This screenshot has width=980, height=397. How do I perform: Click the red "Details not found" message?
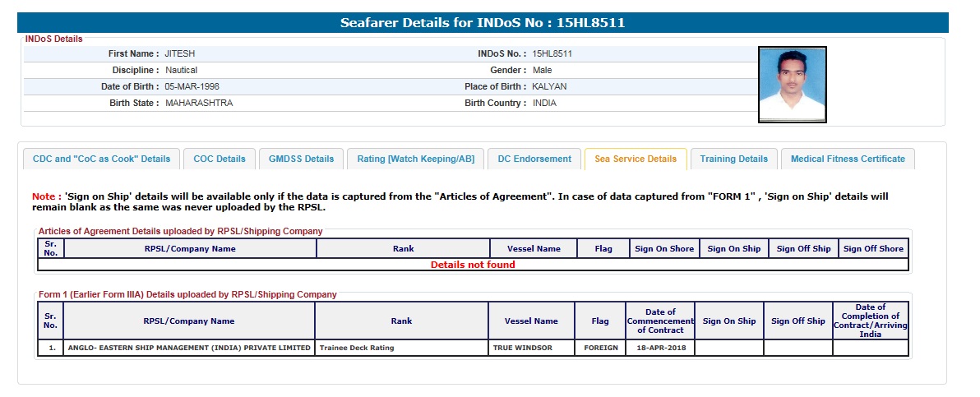coord(473,265)
